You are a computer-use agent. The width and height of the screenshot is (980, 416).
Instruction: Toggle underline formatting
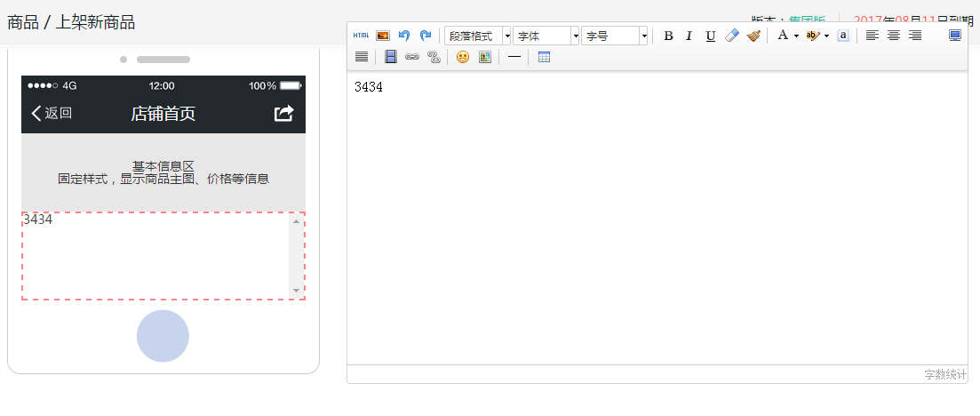[x=710, y=36]
